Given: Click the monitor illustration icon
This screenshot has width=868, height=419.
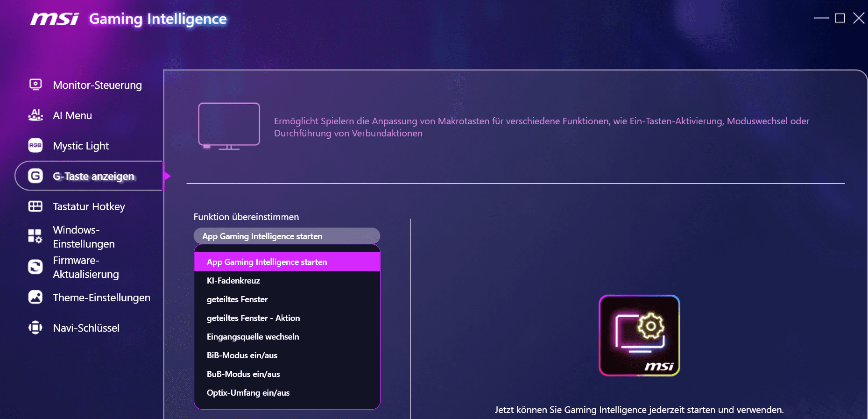Looking at the screenshot, I should (229, 126).
